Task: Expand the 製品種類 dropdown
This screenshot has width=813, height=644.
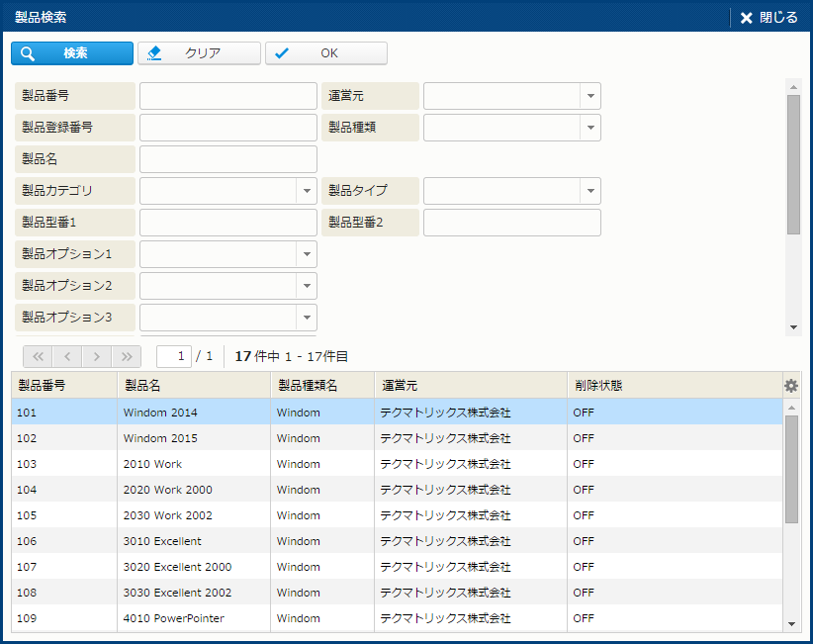Action: point(589,128)
